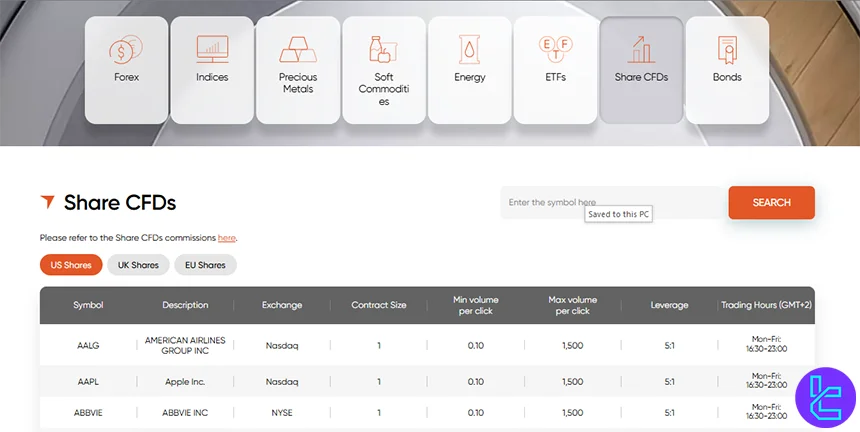
Task: Click the Share CFDs section heading
Action: tap(120, 203)
